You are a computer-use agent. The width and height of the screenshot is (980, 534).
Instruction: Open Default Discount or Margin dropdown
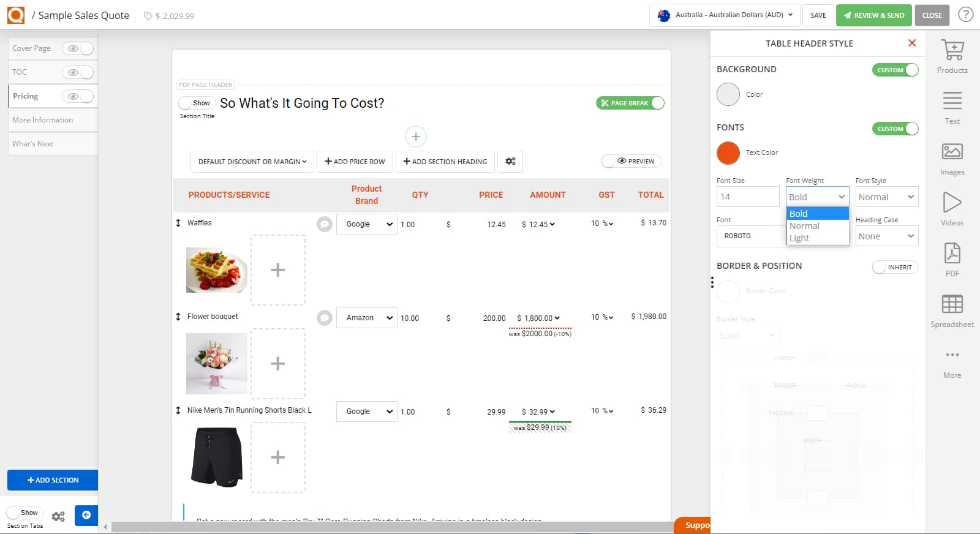coord(252,162)
